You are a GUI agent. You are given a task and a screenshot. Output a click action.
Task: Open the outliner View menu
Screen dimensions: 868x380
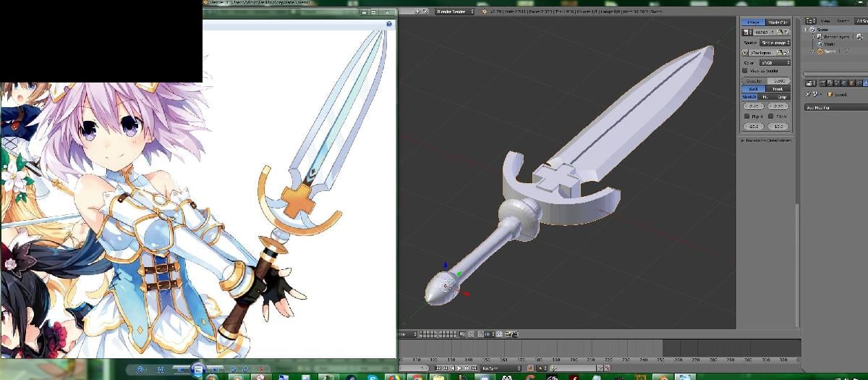click(x=825, y=21)
